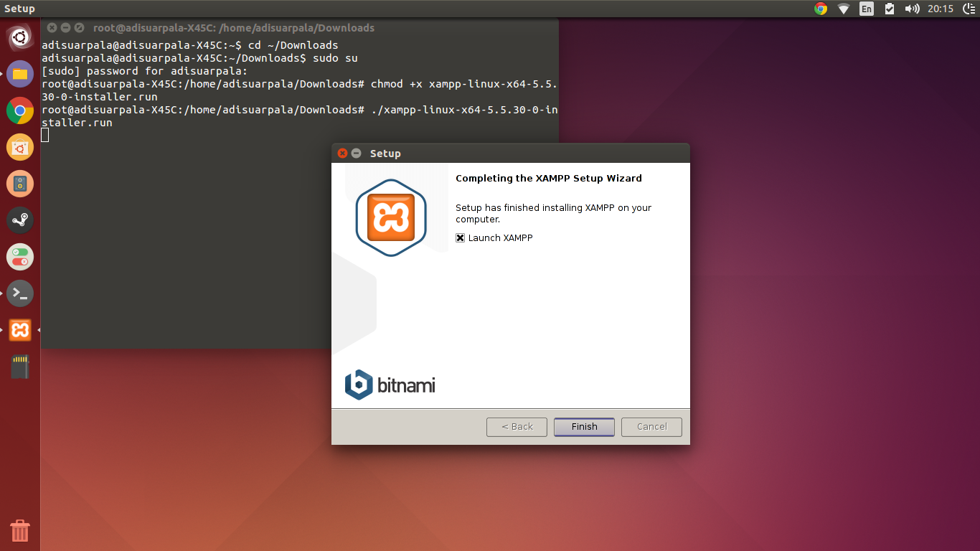Click the clipboard checkmark indicator in panel
Image resolution: width=980 pixels, height=551 pixels.
point(890,9)
